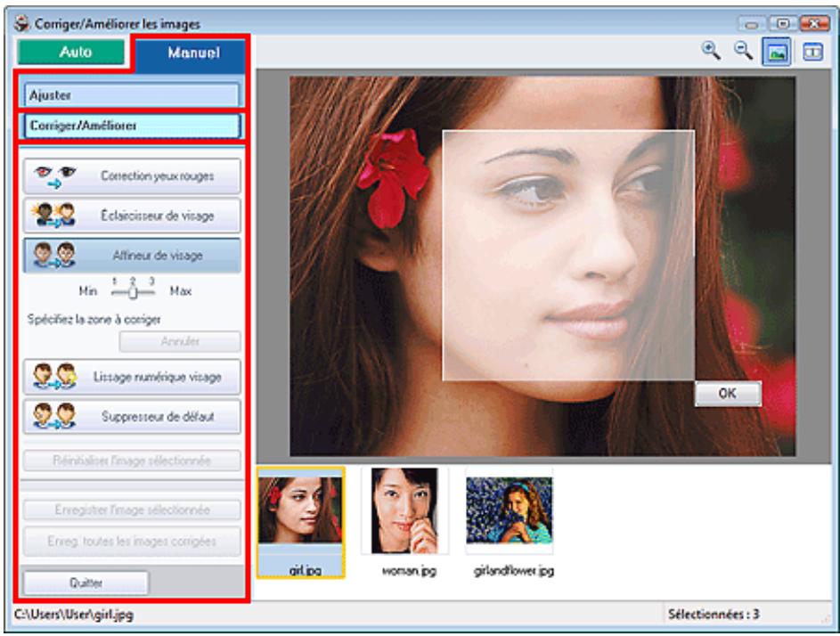This screenshot has height=636, width=840.
Task: Click the face brightener people icon
Action: pos(53,216)
